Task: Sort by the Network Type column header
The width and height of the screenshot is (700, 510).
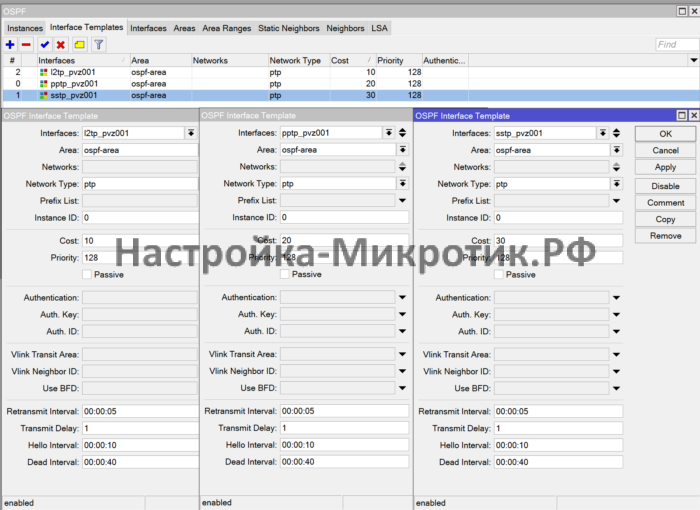Action: click(x=299, y=60)
